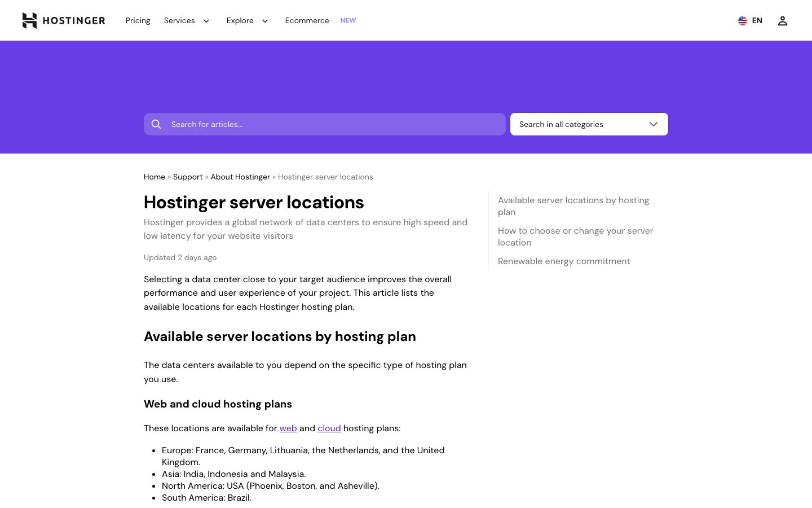Click the Hostinger logo
This screenshot has height=508, width=812.
(x=64, y=20)
